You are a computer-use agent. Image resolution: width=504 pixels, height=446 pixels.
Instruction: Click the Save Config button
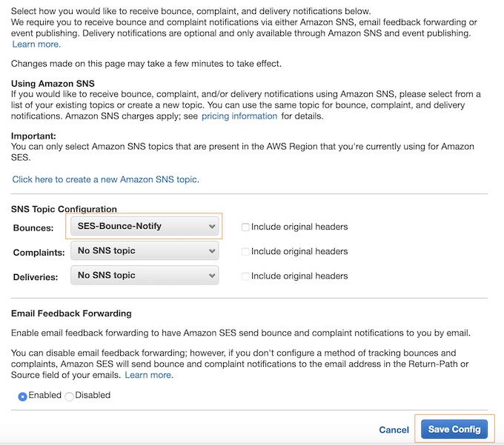click(454, 429)
